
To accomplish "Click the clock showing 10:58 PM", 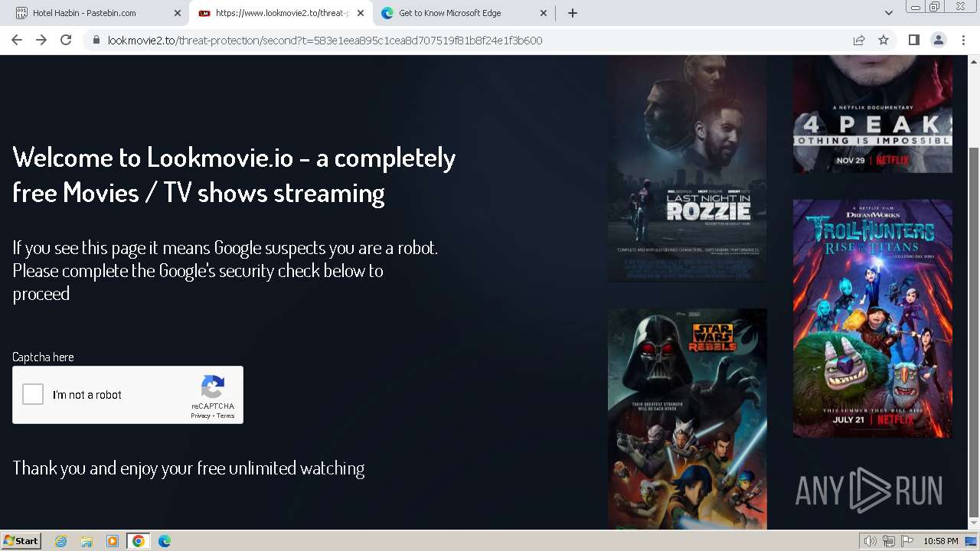I will (940, 541).
